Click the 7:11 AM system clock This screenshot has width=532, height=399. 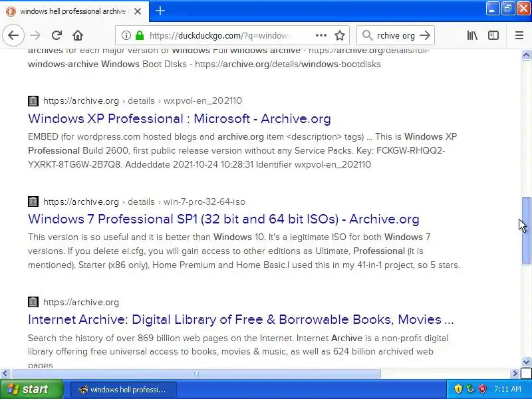click(507, 390)
